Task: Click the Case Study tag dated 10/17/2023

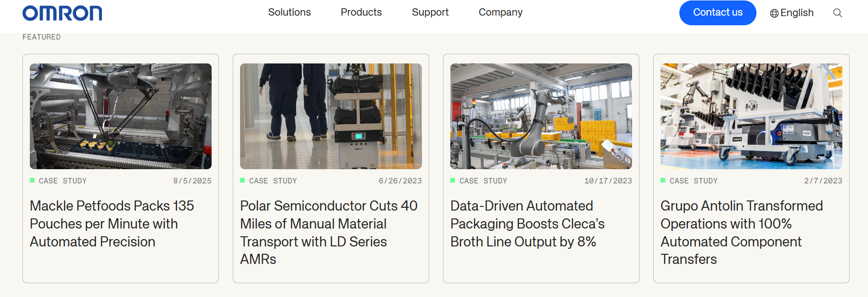Action: point(483,181)
